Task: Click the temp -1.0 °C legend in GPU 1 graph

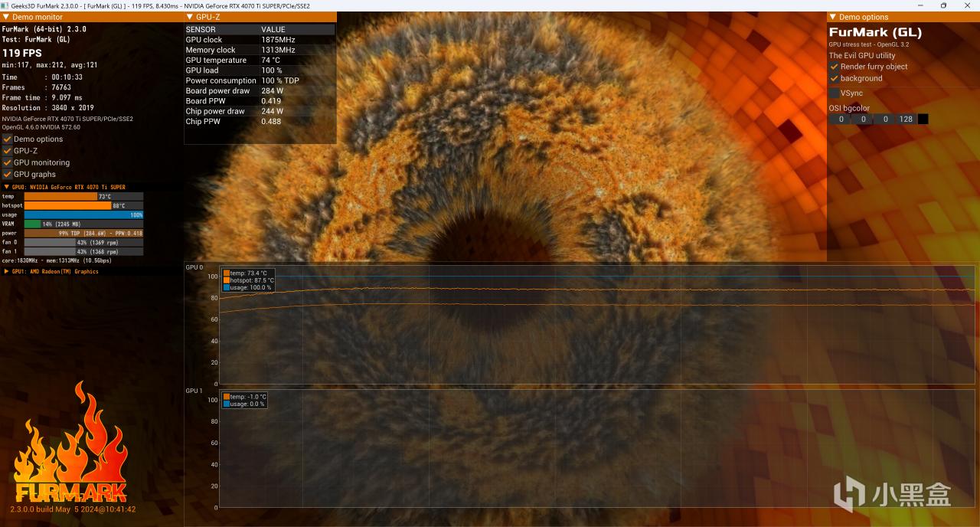Action: (243, 396)
